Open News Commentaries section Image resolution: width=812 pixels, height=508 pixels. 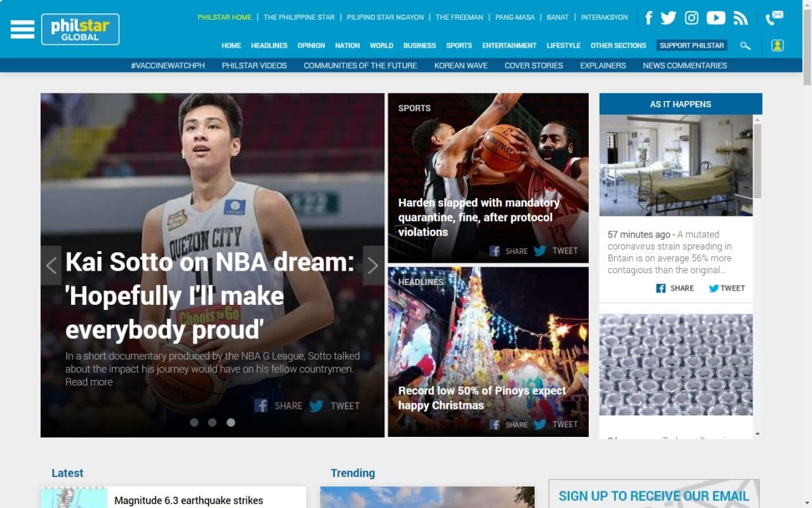coord(685,65)
